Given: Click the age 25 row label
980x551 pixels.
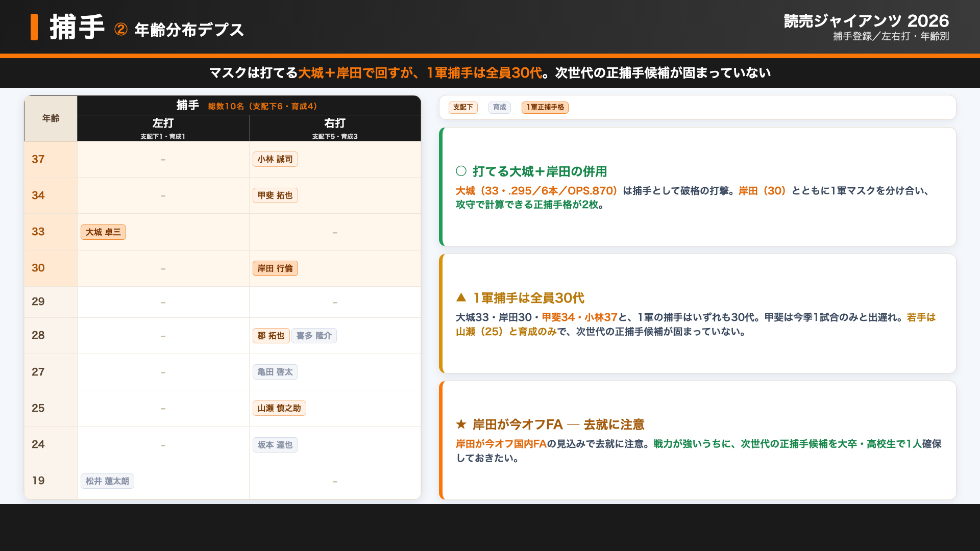Looking at the screenshot, I should click(x=38, y=408).
